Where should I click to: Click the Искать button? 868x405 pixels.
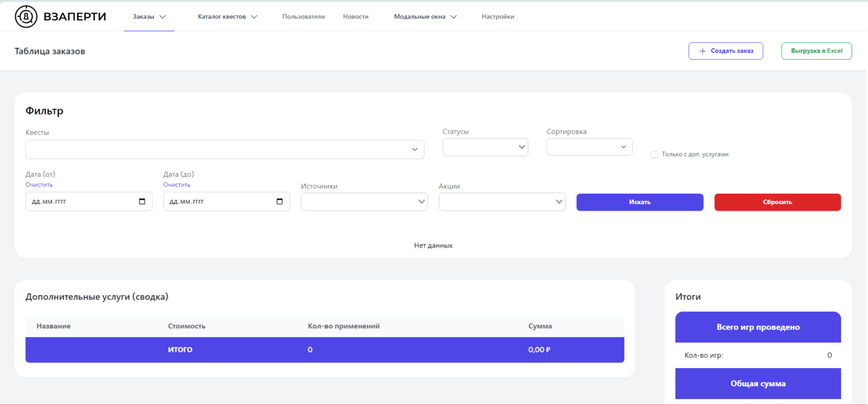[640, 202]
